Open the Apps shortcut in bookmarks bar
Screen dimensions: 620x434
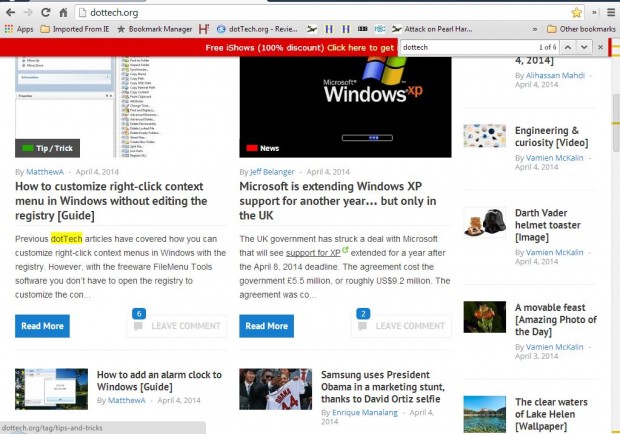[18, 29]
